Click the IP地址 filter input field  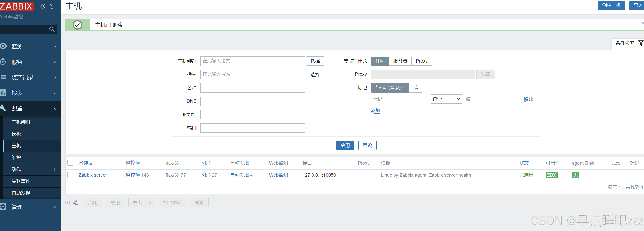coord(252,114)
